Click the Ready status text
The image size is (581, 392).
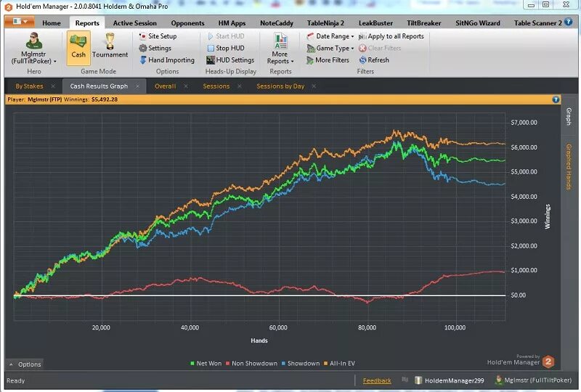click(x=15, y=380)
